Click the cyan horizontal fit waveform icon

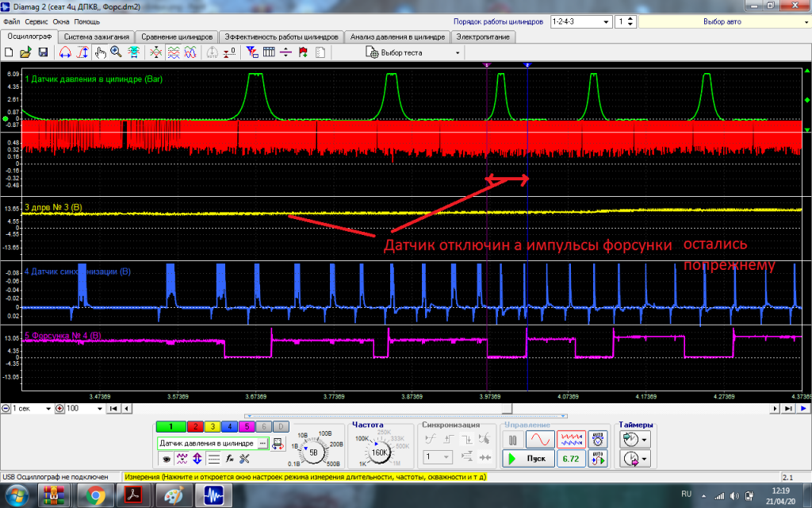pyautogui.click(x=133, y=52)
